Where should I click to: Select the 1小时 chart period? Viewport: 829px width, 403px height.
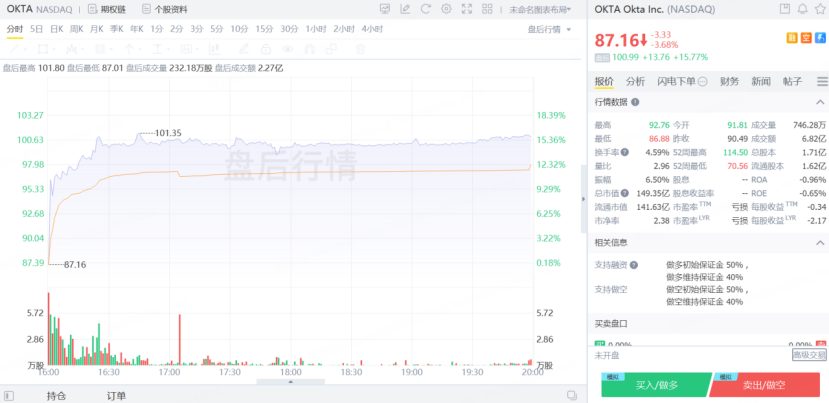click(316, 29)
